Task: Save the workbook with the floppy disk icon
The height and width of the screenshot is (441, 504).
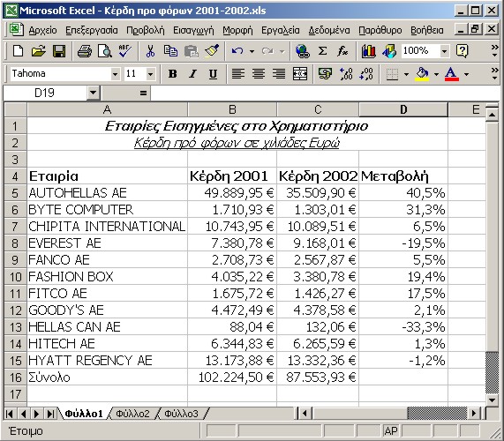Action: click(59, 51)
